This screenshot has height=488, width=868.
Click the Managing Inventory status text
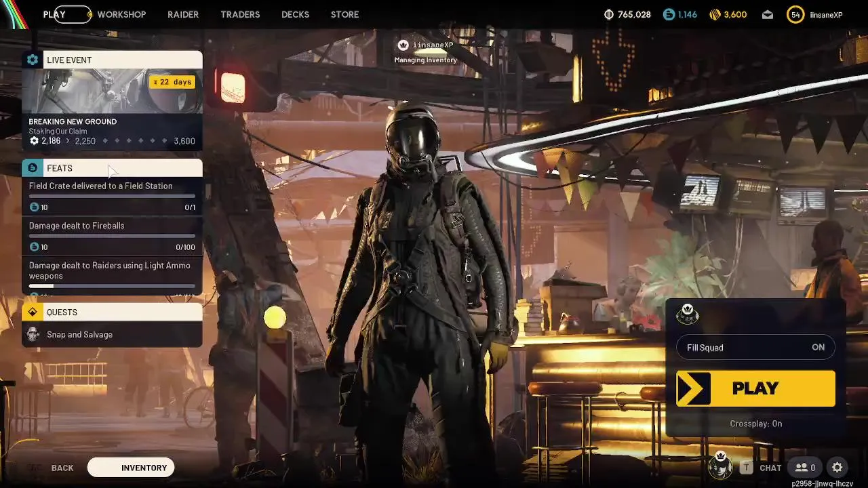tap(426, 60)
